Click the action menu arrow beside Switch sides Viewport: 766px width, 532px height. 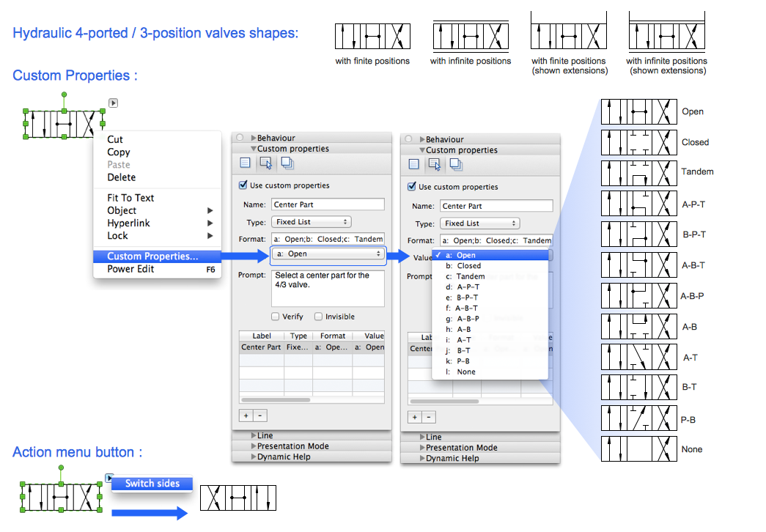click(x=109, y=478)
